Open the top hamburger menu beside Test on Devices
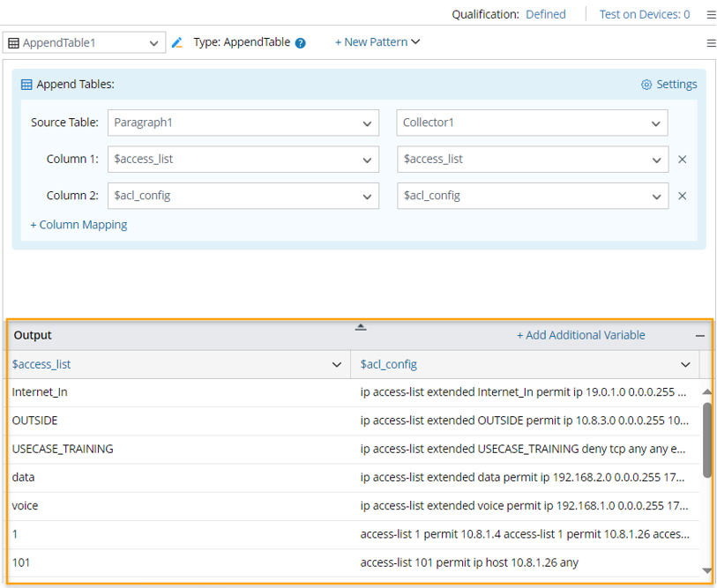 point(711,14)
